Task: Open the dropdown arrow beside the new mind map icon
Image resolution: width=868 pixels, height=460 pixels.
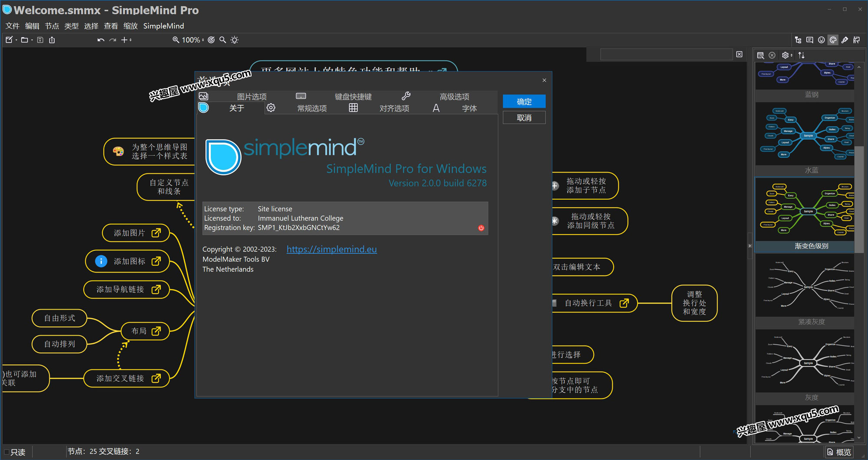Action: 16,40
